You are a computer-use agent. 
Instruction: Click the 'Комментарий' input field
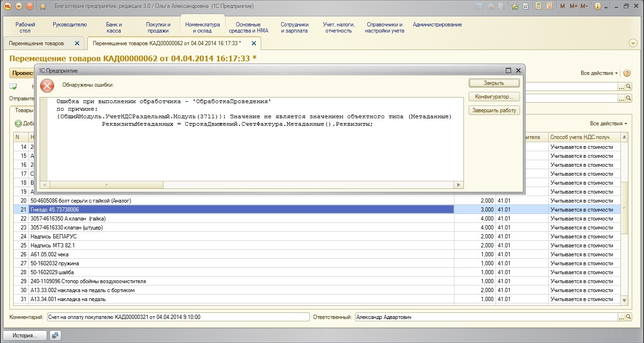pyautogui.click(x=178, y=318)
